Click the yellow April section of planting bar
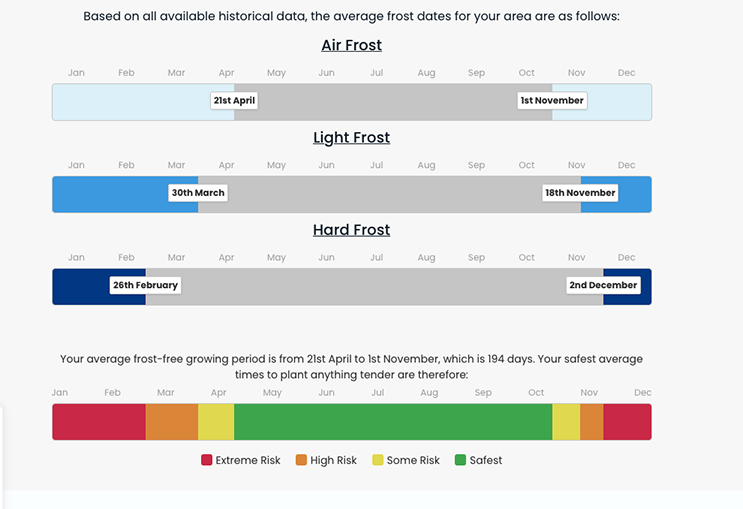The height and width of the screenshot is (509, 743). tap(216, 422)
